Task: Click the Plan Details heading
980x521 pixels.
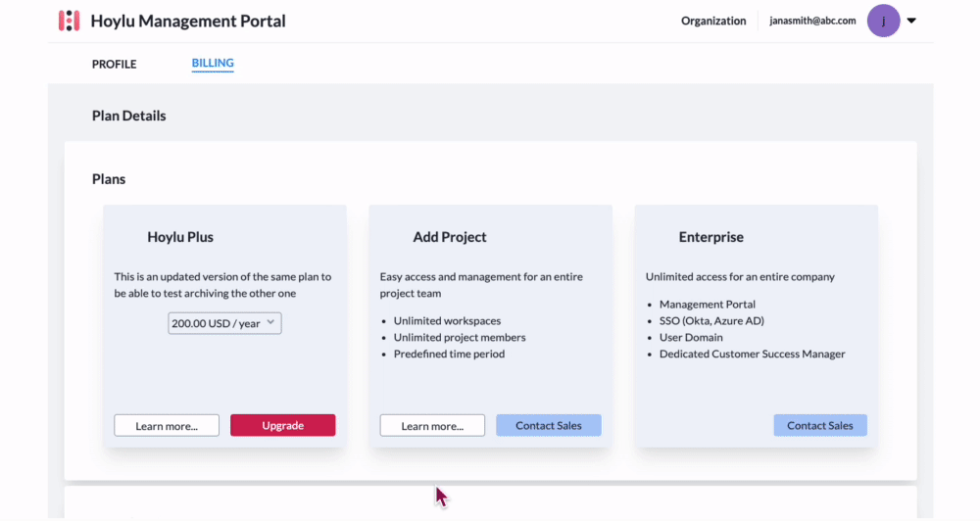Action: (x=128, y=116)
